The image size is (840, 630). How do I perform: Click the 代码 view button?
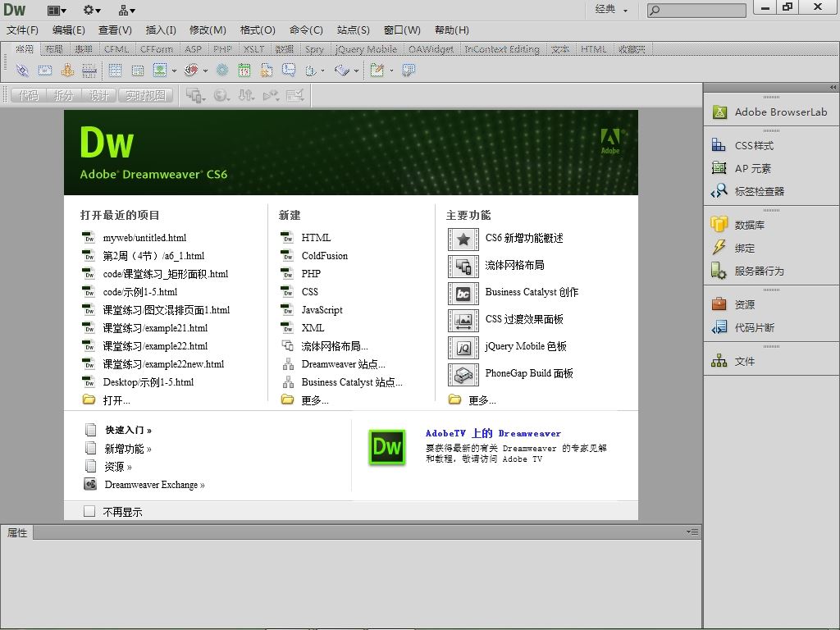click(29, 95)
